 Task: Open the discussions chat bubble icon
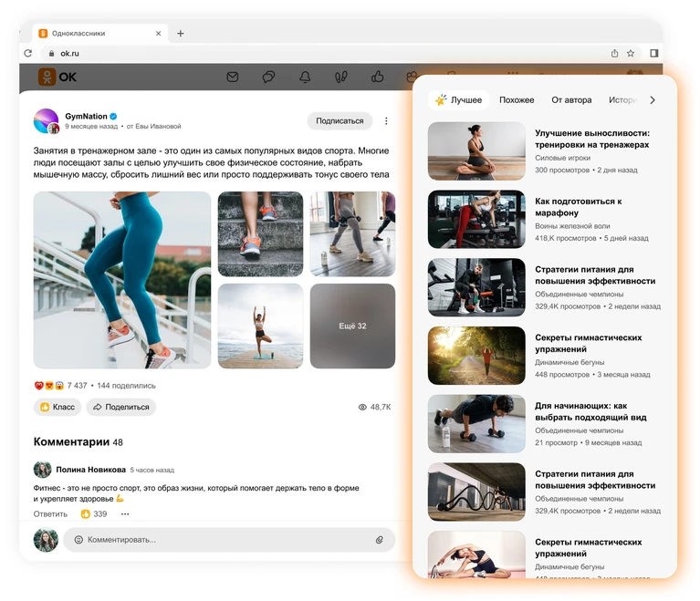pos(268,78)
